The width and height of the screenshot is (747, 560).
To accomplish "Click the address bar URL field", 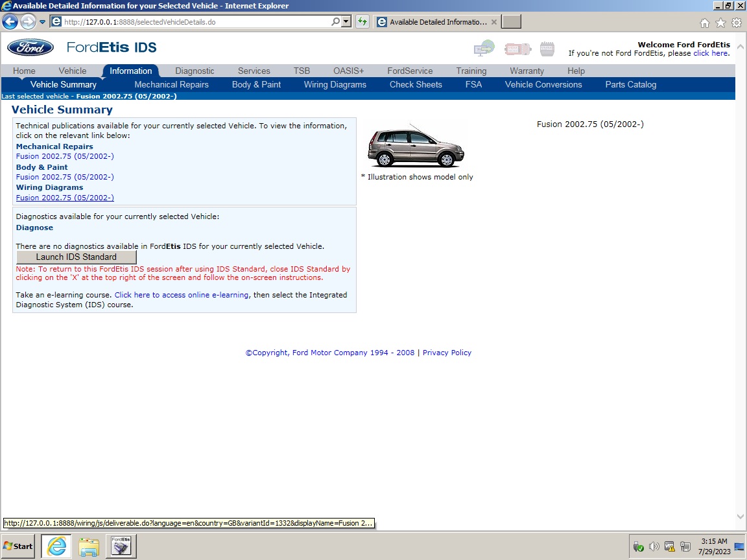I will coord(196,22).
